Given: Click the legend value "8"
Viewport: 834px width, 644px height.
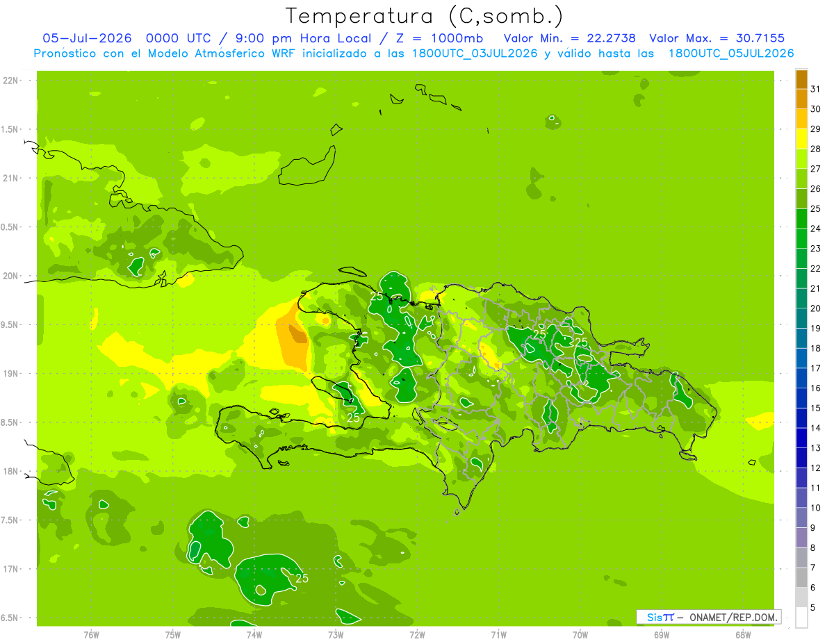Looking at the screenshot, I should pos(813,548).
